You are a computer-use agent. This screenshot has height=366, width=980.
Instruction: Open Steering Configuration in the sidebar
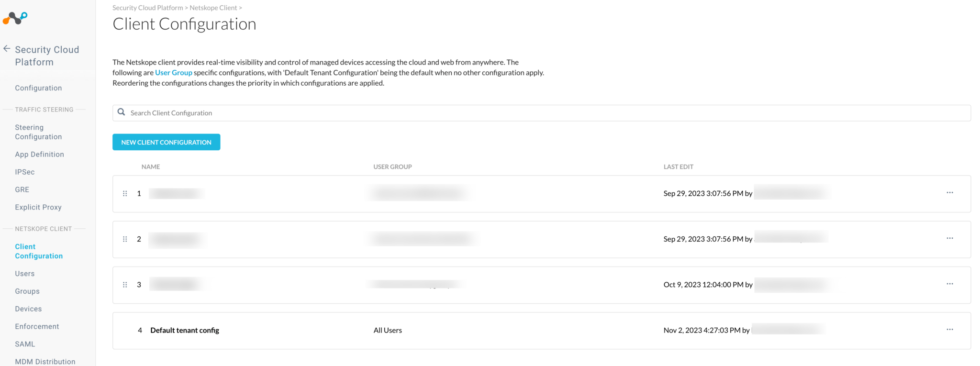[38, 132]
